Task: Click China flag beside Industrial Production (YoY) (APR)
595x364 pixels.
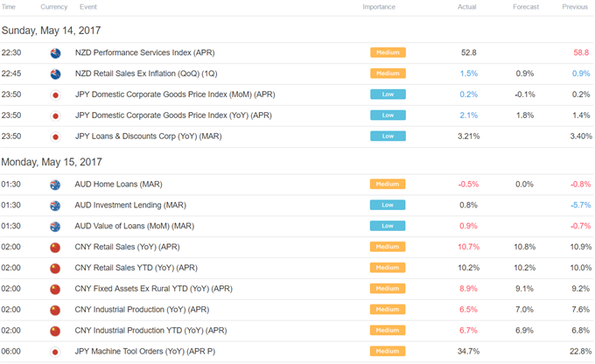Action: pyautogui.click(x=55, y=310)
